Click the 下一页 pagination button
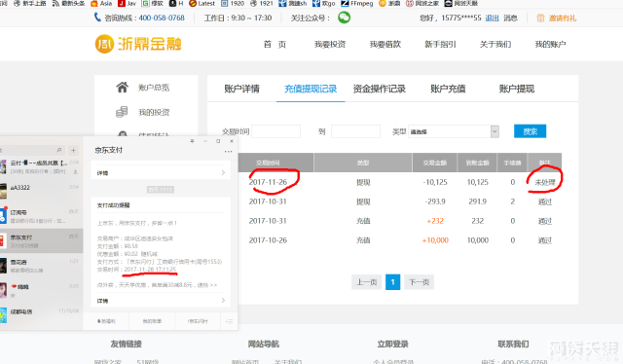 (420, 282)
